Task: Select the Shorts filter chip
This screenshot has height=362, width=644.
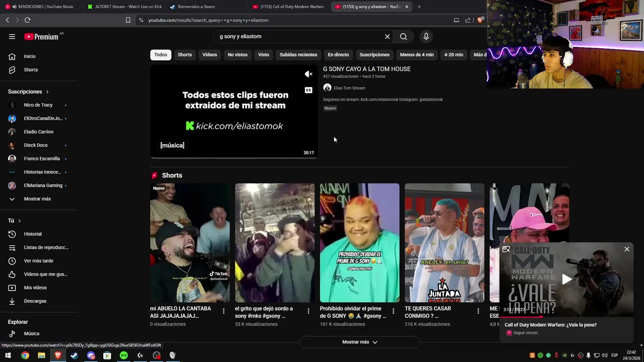Action: click(185, 55)
